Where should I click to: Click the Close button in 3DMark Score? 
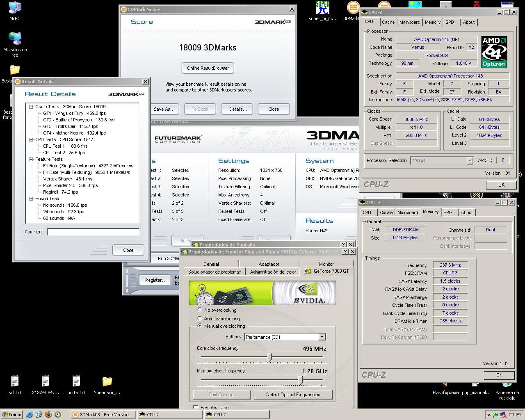click(x=274, y=109)
